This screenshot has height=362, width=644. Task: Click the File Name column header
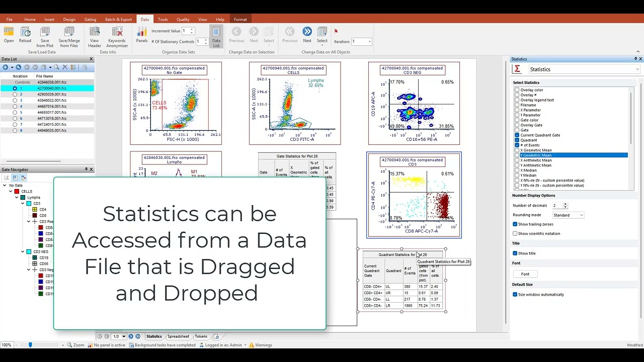44,76
